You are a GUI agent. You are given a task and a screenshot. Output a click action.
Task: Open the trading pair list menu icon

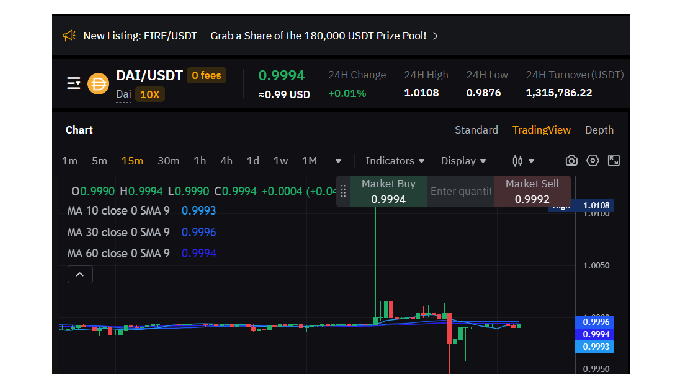coord(74,83)
